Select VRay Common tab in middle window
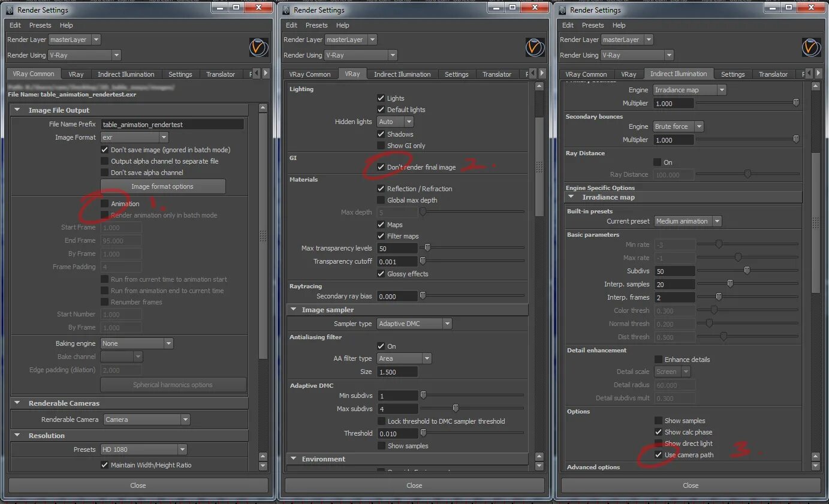 coord(310,74)
